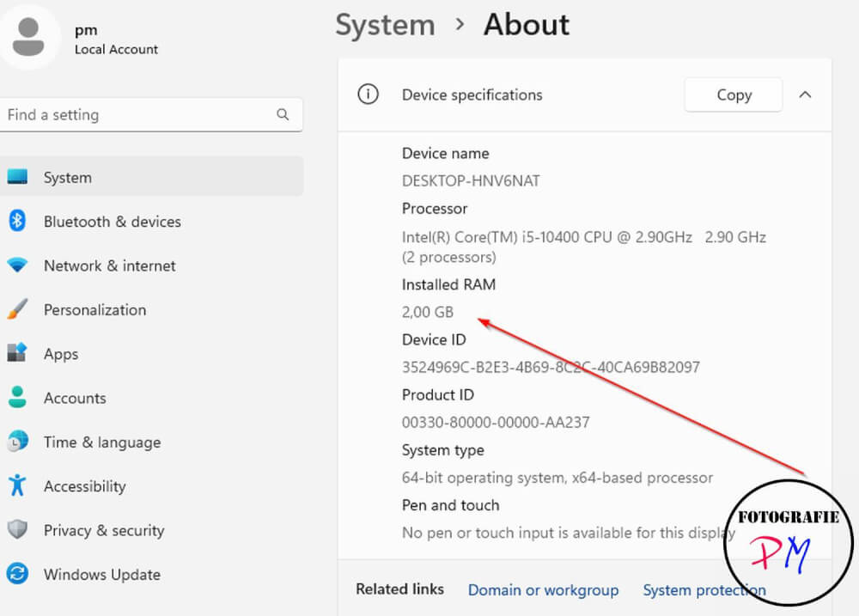The width and height of the screenshot is (859, 616).
Task: Click the Accounts person icon in sidebar
Action: 17,397
